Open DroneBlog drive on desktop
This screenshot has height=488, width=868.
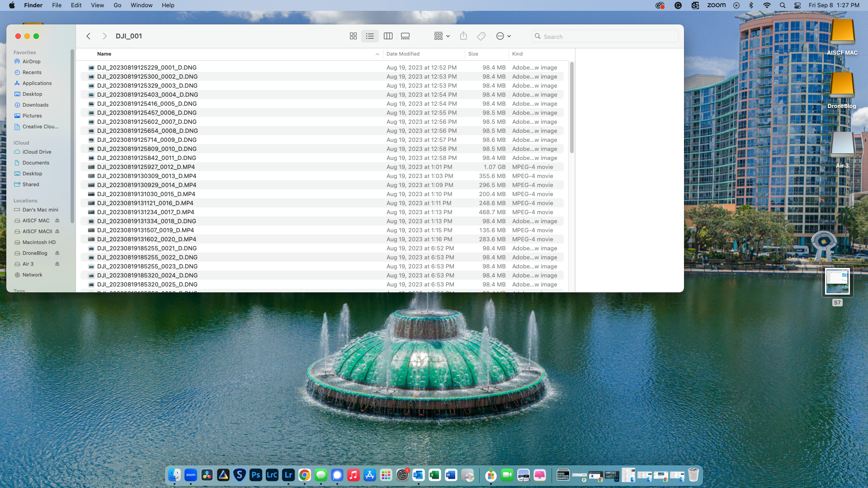(x=842, y=90)
